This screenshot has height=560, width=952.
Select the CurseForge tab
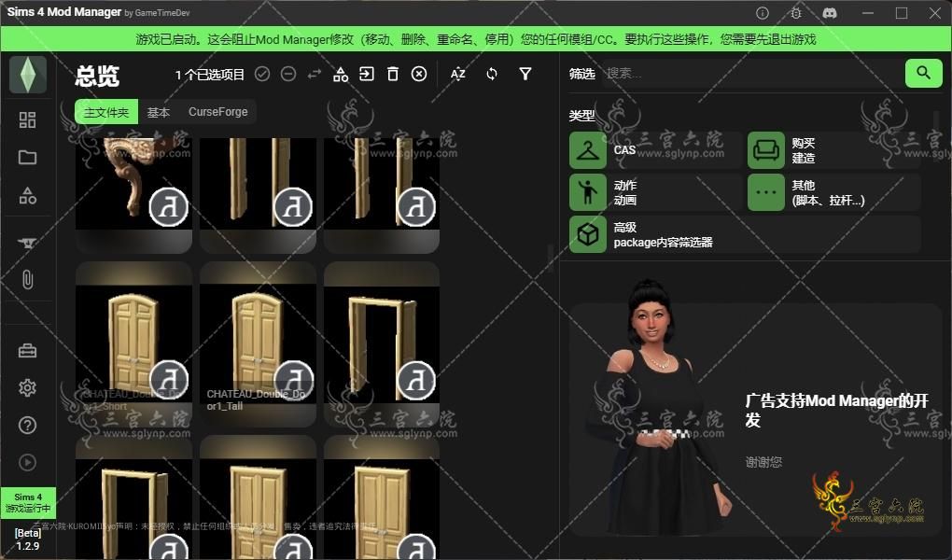coord(218,112)
